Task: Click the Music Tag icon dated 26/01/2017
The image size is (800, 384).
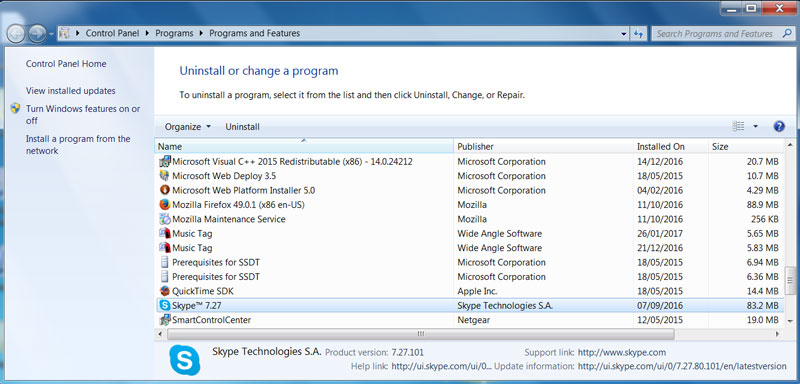Action: tap(164, 234)
